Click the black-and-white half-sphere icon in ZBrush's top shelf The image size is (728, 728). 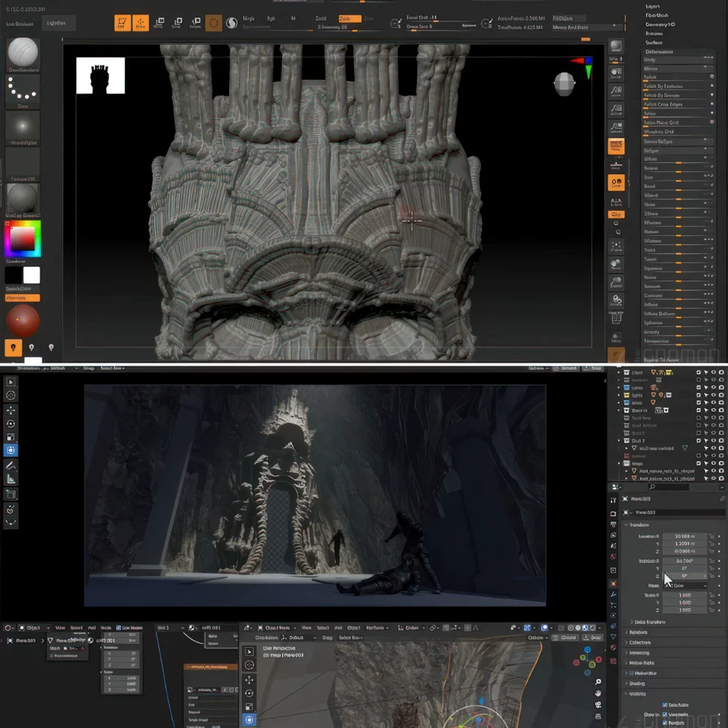pos(232,23)
